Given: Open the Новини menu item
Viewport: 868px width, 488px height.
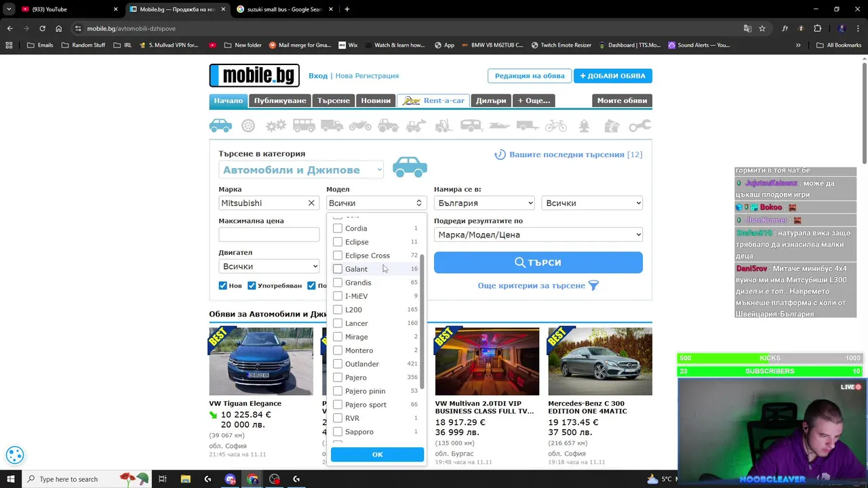Looking at the screenshot, I should (x=376, y=100).
